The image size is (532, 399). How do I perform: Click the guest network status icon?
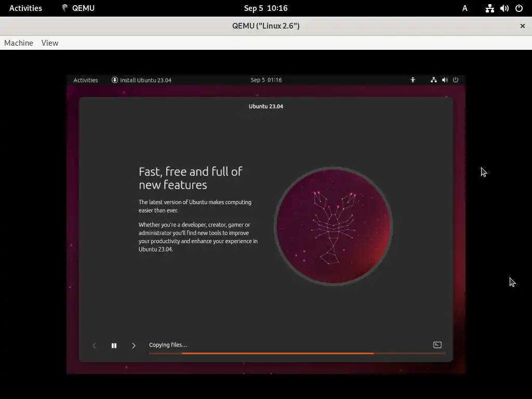[x=434, y=79]
